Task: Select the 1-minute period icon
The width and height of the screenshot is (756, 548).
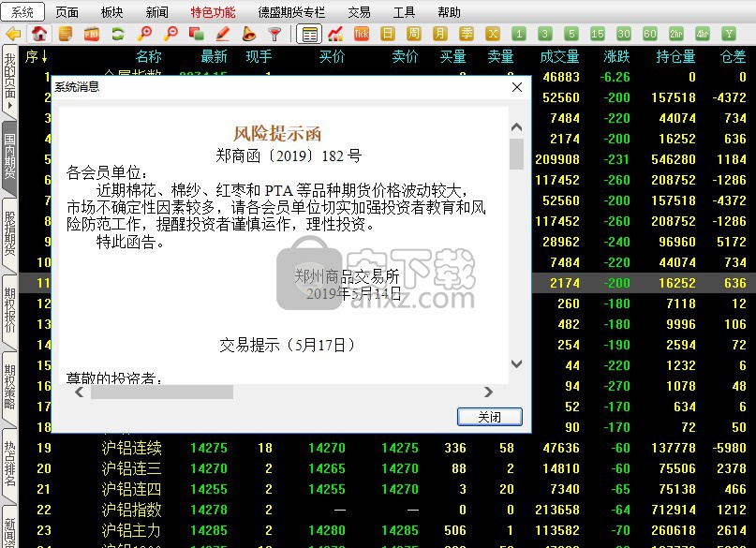Action: coord(519,34)
